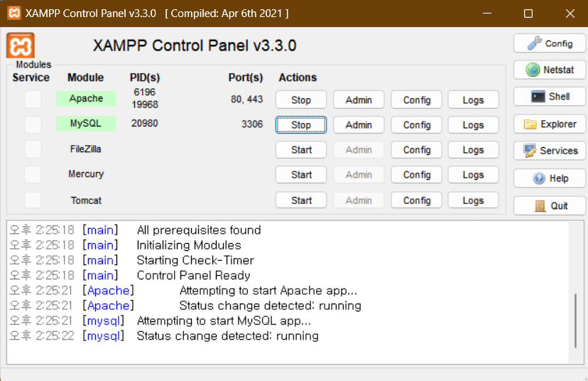Open the Apache Logs menu
This screenshot has width=588, height=381.
(473, 100)
